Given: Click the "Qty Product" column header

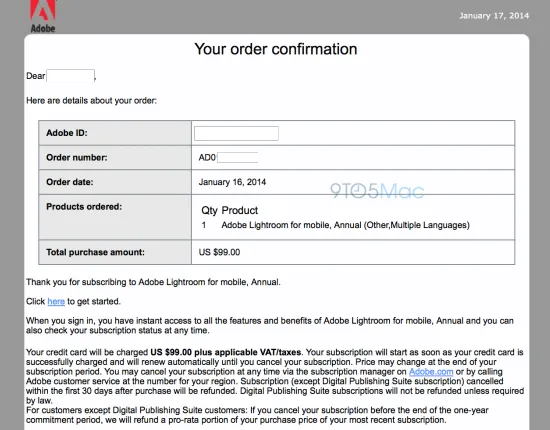Looking at the screenshot, I should click(229, 210).
